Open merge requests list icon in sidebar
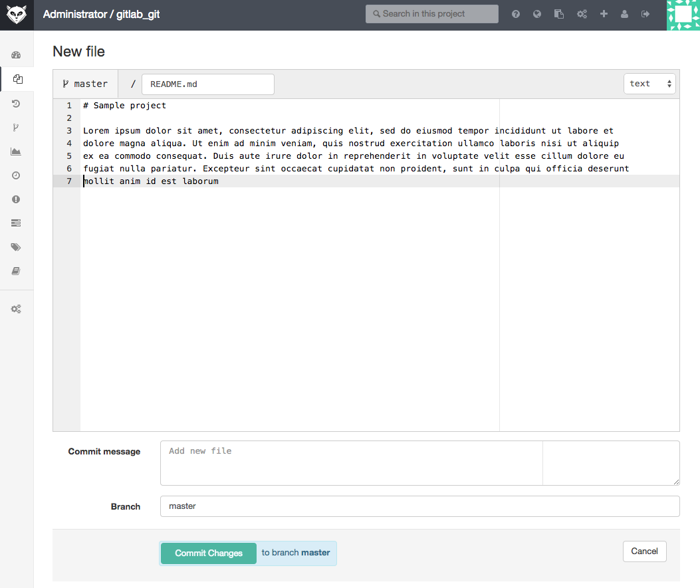Viewport: 700px width, 588px height. click(16, 223)
